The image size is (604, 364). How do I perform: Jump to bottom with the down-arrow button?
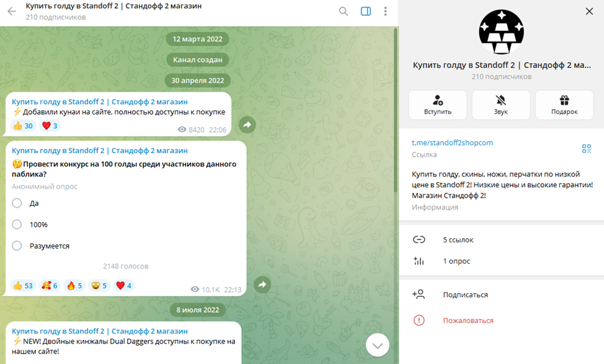377,345
